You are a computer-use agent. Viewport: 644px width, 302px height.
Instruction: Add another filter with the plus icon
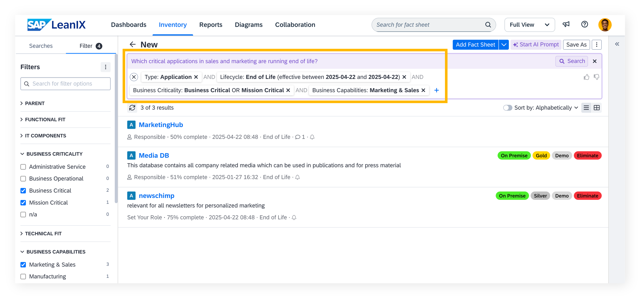click(x=437, y=90)
